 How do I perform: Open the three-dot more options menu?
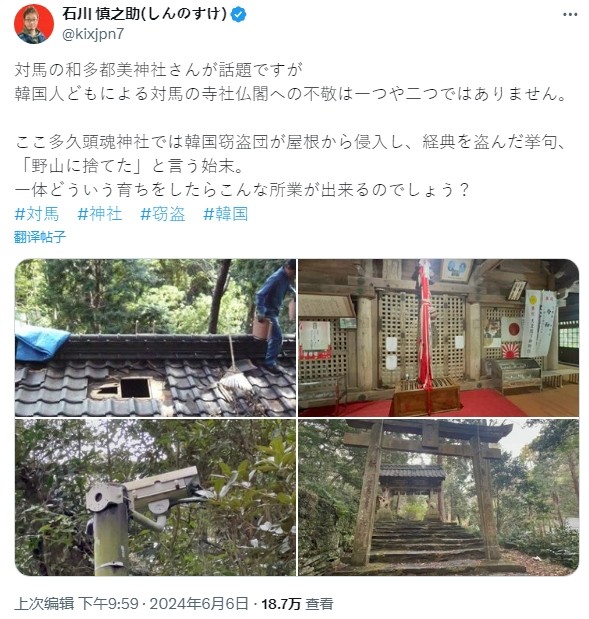coord(570,15)
